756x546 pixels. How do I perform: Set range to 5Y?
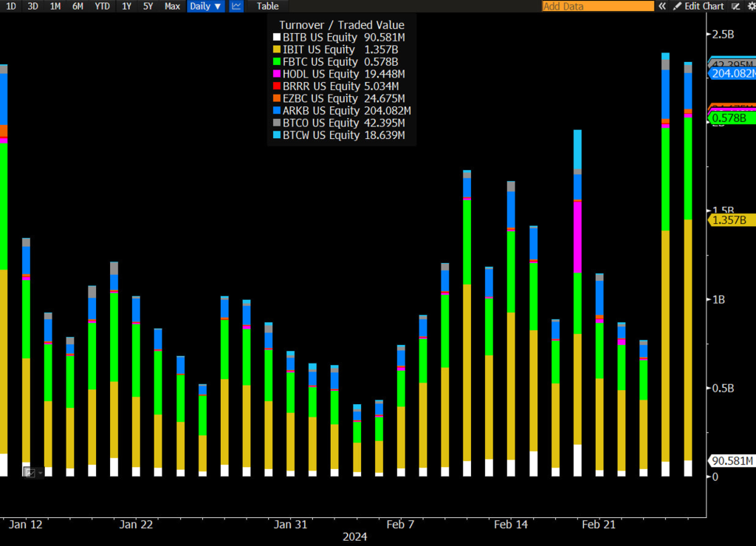148,6
